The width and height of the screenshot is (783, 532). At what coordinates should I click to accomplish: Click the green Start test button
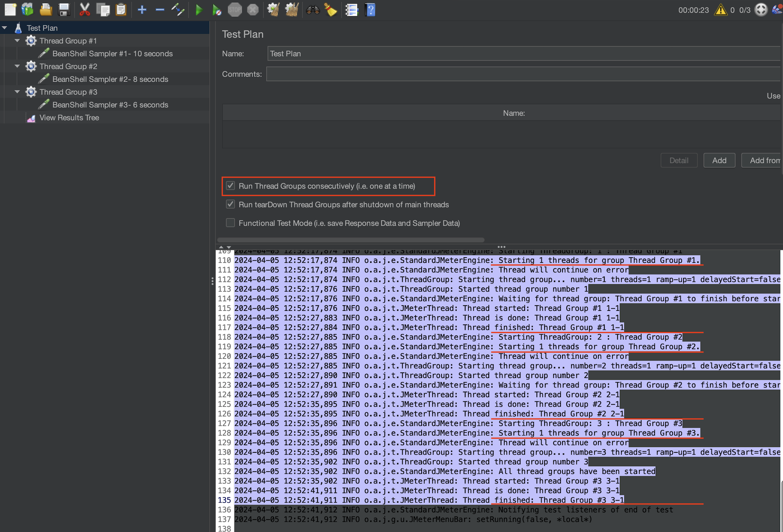click(x=199, y=10)
